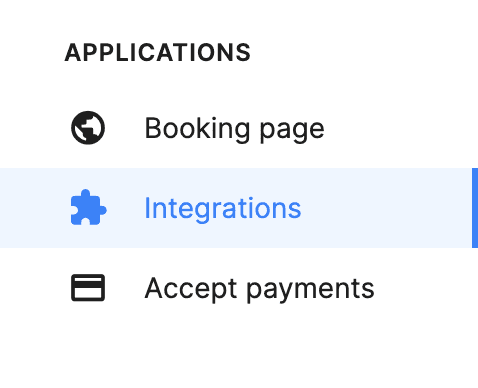Image resolution: width=478 pixels, height=388 pixels.
Task: Click the globe icon beside Booking page
Action: pyautogui.click(x=88, y=128)
